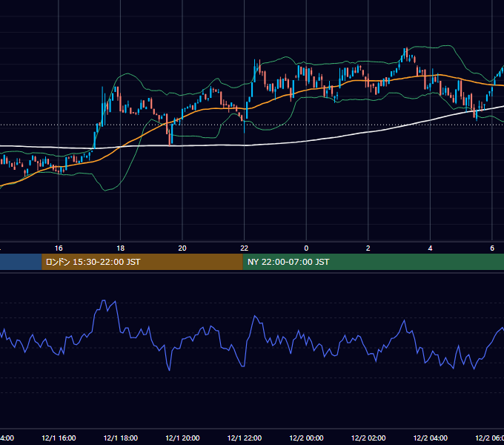Click the 20 hour label on the chart axis
Screen dimensions: 504x445
(182, 248)
